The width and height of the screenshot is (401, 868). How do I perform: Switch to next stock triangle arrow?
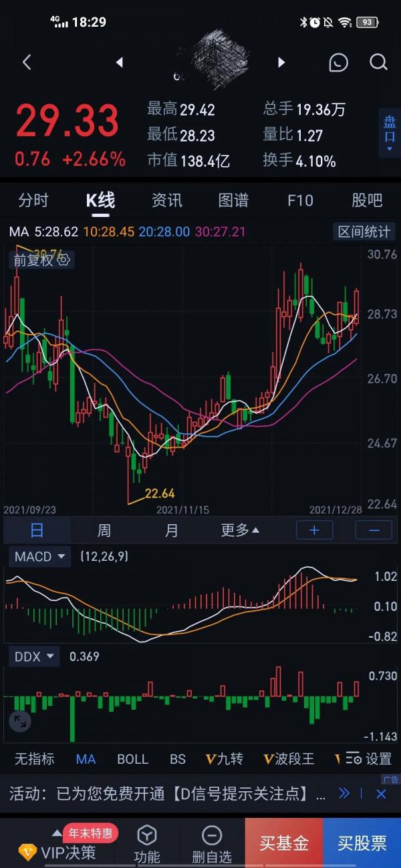tap(281, 63)
